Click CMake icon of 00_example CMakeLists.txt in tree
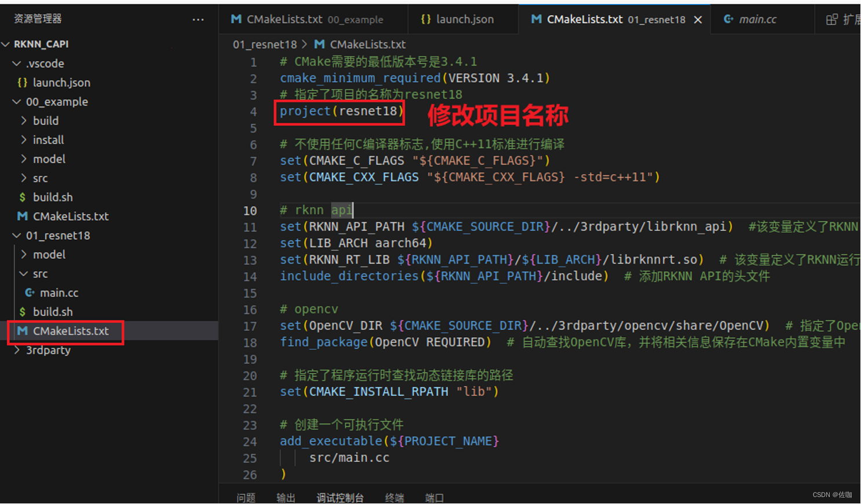 pyautogui.click(x=23, y=217)
